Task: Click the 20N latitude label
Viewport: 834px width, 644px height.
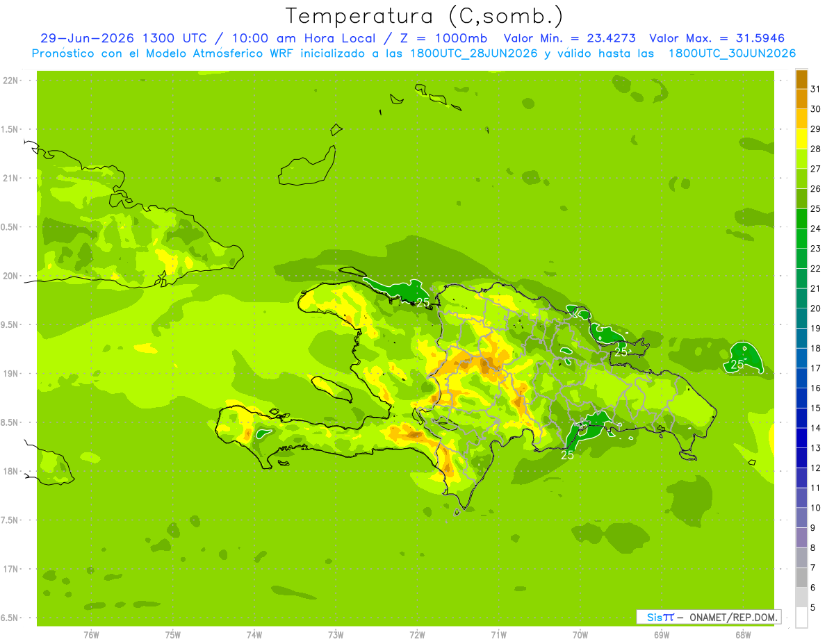Action: [x=11, y=276]
